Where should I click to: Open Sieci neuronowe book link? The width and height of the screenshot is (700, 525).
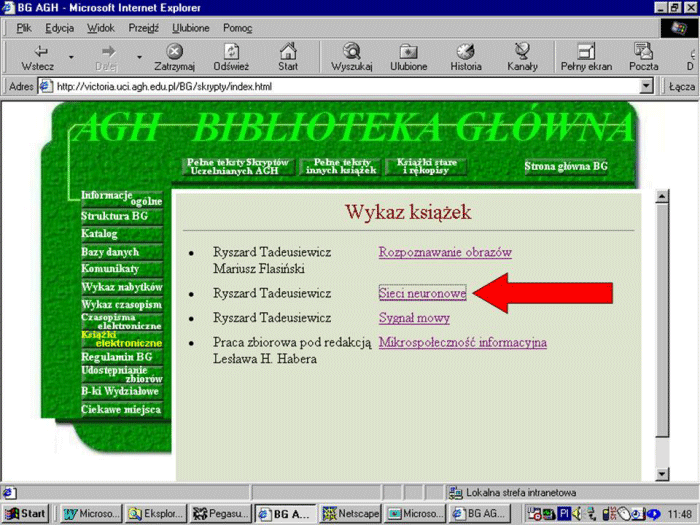422,293
